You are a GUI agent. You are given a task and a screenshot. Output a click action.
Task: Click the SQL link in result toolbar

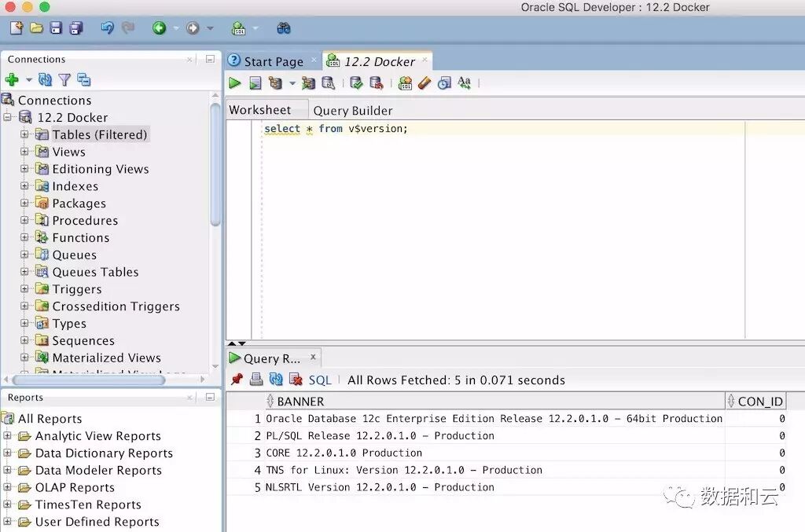(320, 380)
